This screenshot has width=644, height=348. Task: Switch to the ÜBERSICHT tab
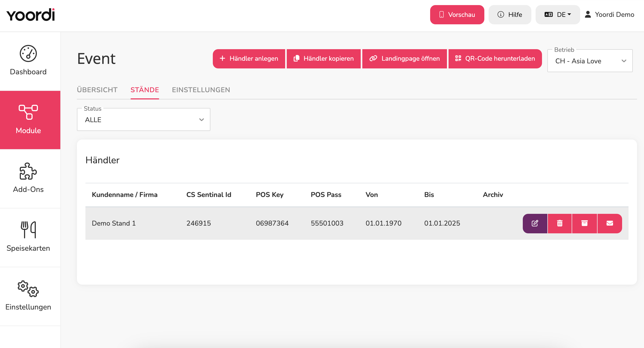(x=97, y=90)
